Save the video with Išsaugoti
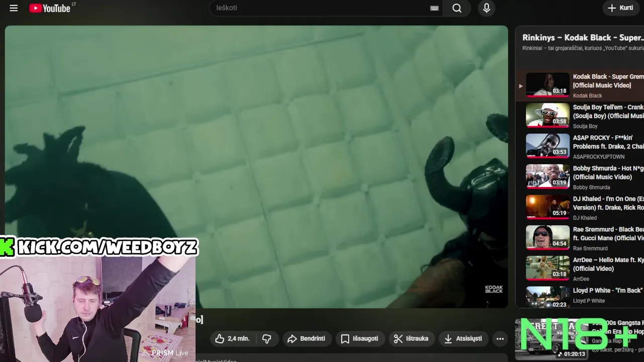644x362 pixels. 359,339
